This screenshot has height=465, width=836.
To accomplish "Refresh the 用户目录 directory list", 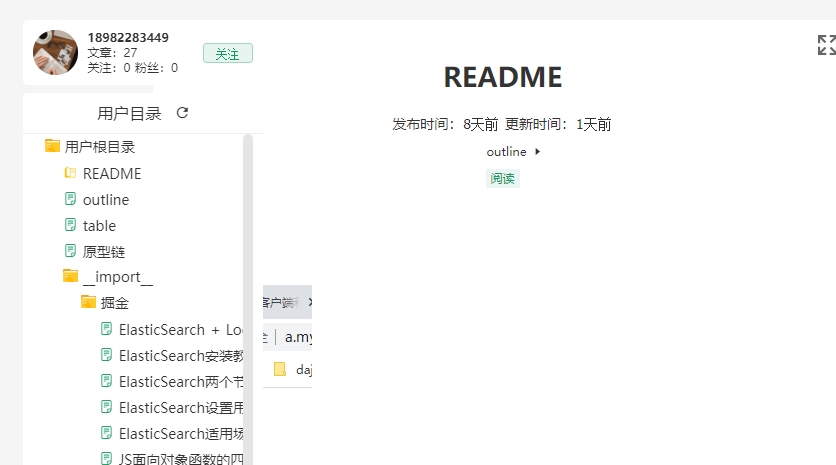I will (x=182, y=113).
